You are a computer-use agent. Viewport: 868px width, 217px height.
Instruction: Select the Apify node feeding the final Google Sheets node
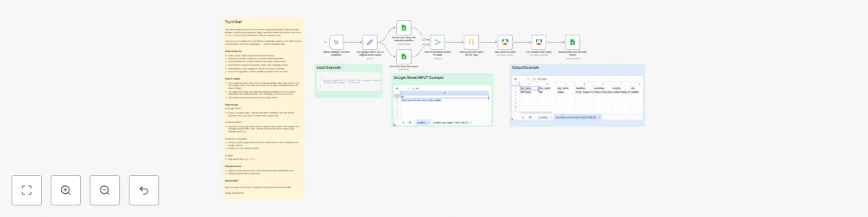tap(539, 42)
